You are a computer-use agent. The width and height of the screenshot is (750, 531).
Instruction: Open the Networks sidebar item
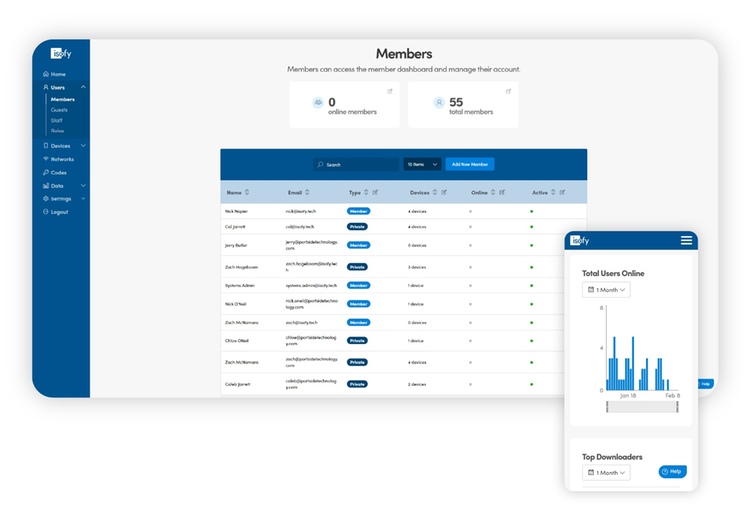pyautogui.click(x=58, y=159)
